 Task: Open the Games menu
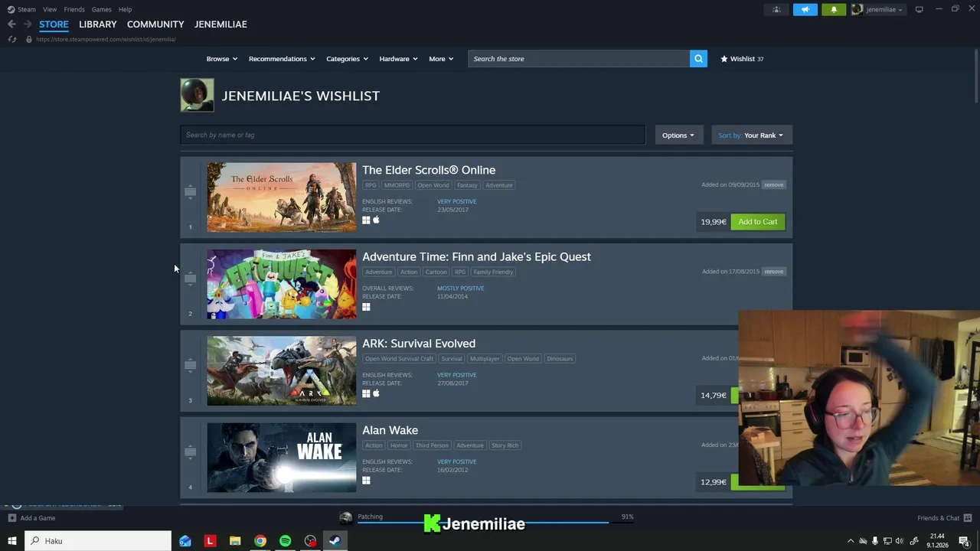click(102, 9)
